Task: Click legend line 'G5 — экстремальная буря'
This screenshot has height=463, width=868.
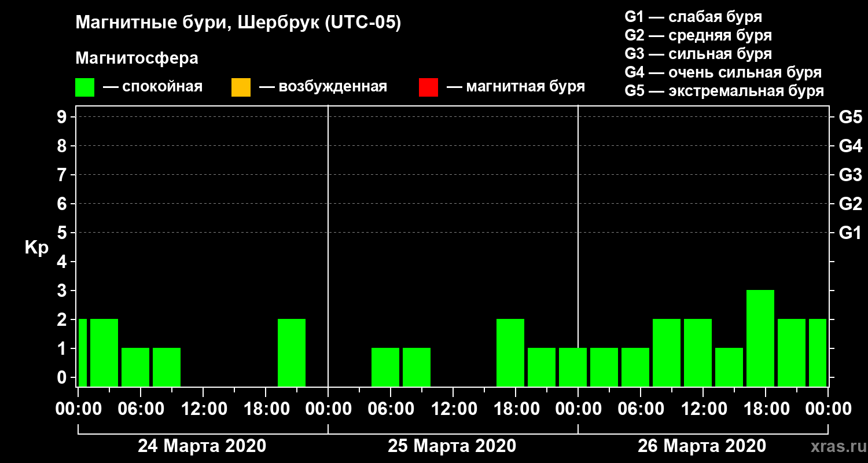Action: coord(724,91)
